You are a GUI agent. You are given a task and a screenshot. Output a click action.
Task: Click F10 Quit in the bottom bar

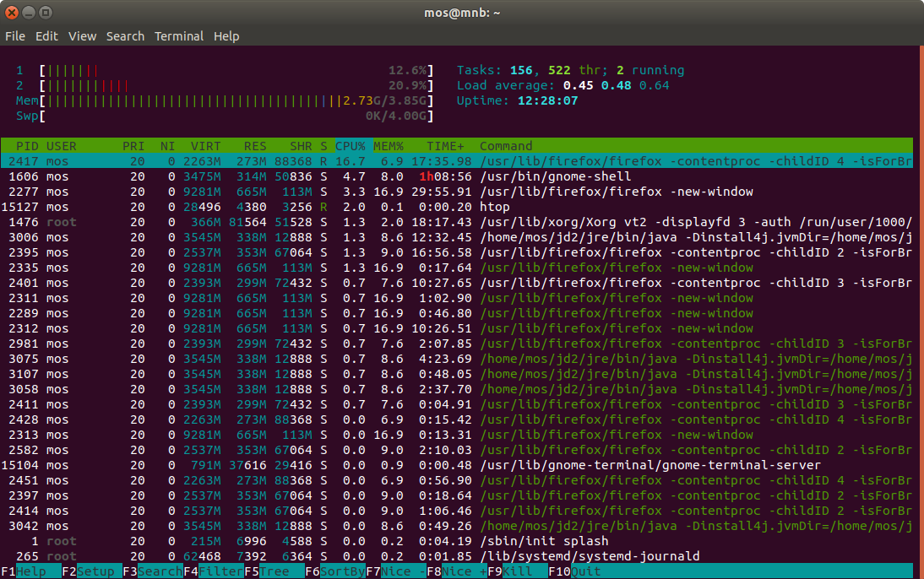[574, 571]
